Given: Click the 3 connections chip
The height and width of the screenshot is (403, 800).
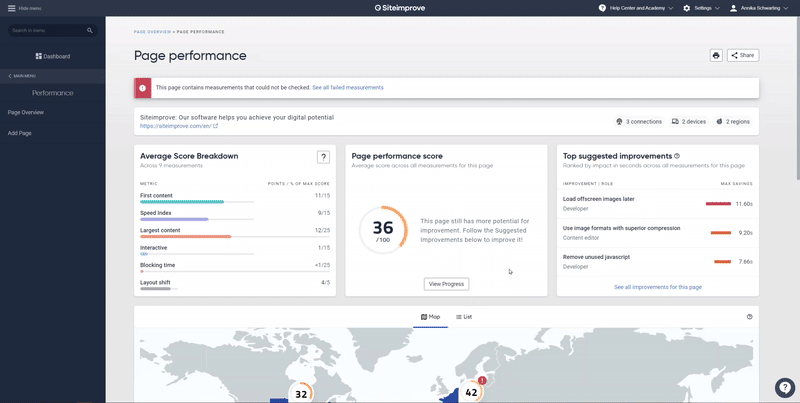Looking at the screenshot, I should [x=639, y=121].
